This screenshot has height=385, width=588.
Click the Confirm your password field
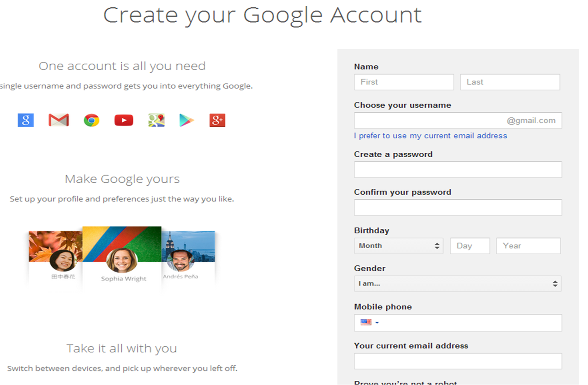tap(458, 207)
